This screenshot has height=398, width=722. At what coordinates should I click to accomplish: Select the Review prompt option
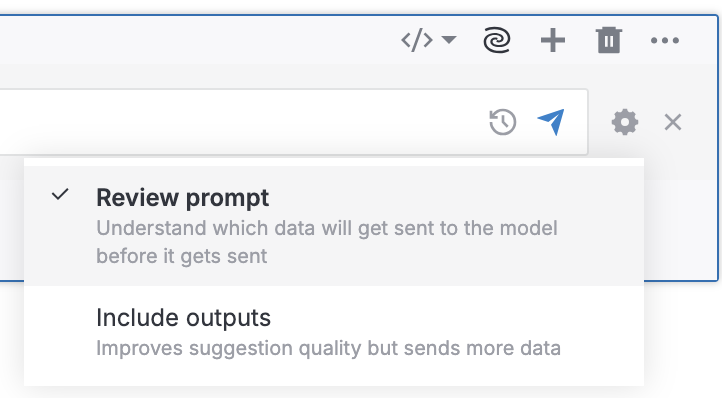334,226
